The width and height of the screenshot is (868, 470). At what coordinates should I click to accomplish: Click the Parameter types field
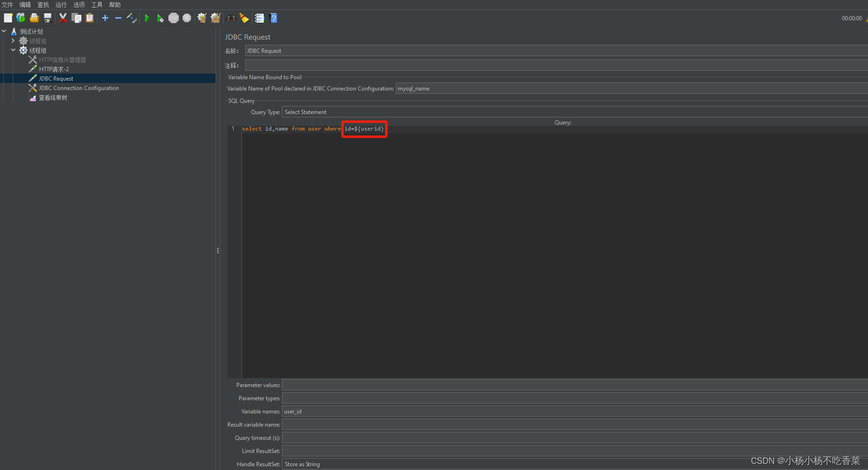pos(575,398)
